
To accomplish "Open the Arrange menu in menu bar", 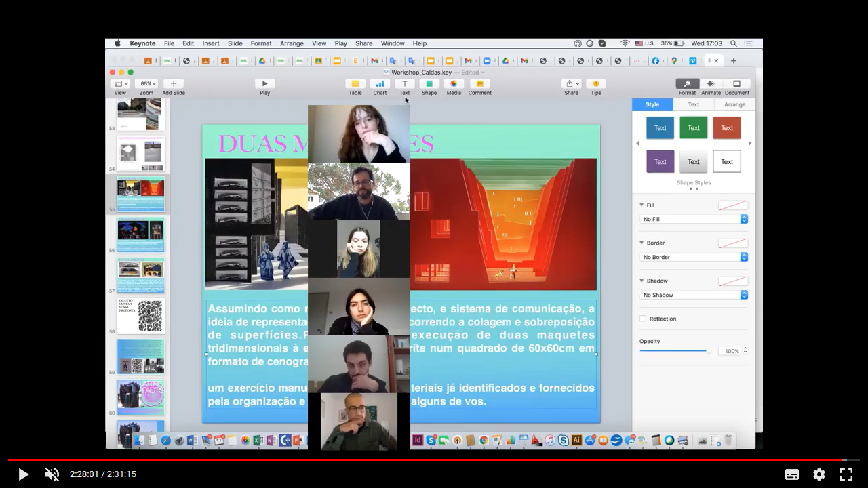I will tap(292, 43).
